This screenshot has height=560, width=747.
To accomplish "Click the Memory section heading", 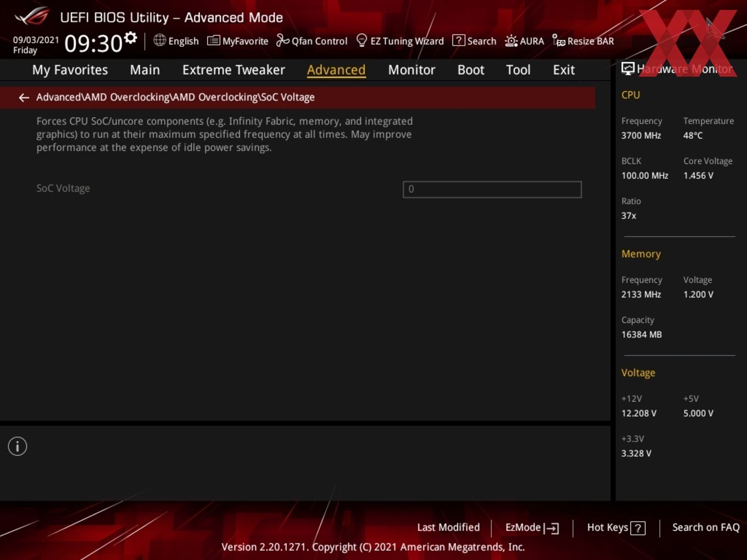I will click(x=641, y=254).
